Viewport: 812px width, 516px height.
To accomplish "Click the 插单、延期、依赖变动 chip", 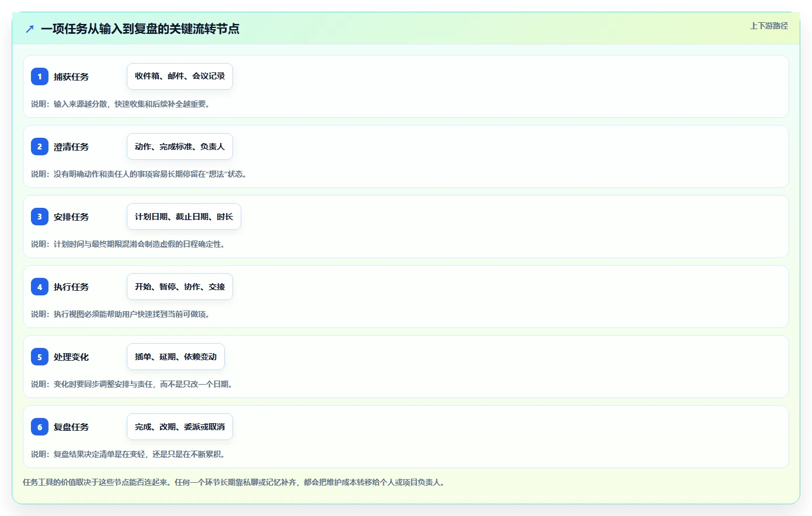I will [176, 357].
